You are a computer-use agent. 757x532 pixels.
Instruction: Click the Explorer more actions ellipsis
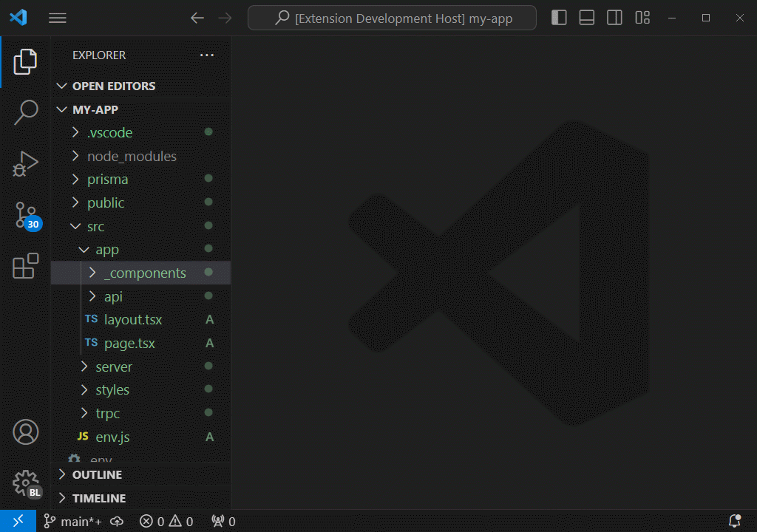207,55
